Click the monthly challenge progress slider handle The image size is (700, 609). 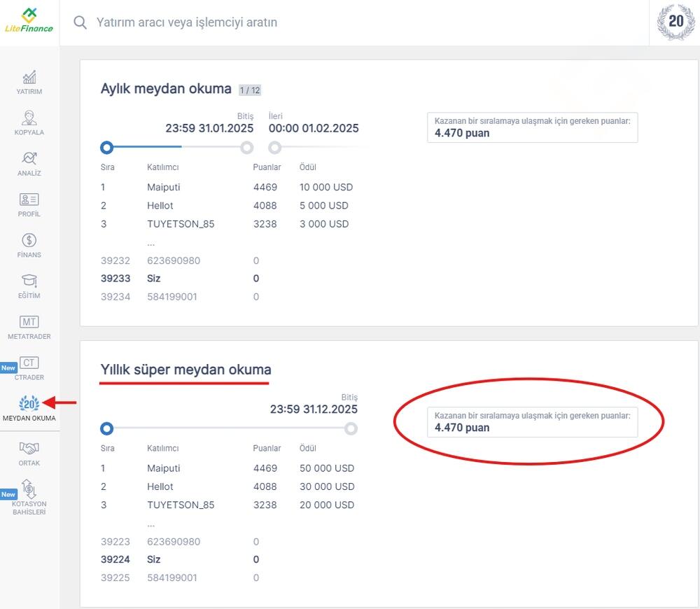click(x=106, y=148)
